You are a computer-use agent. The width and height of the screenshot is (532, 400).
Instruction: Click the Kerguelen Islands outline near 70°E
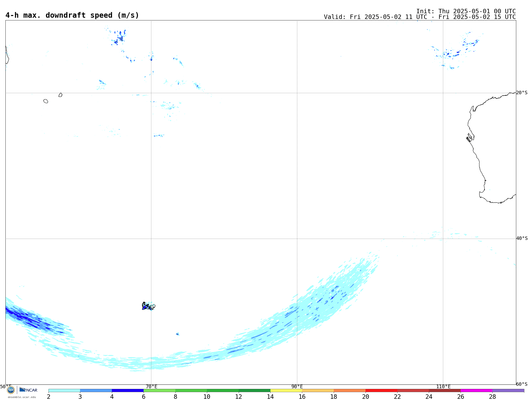(149, 306)
